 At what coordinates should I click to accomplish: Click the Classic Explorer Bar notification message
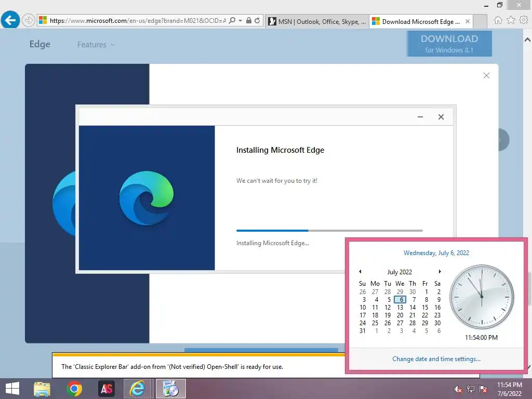(172, 367)
